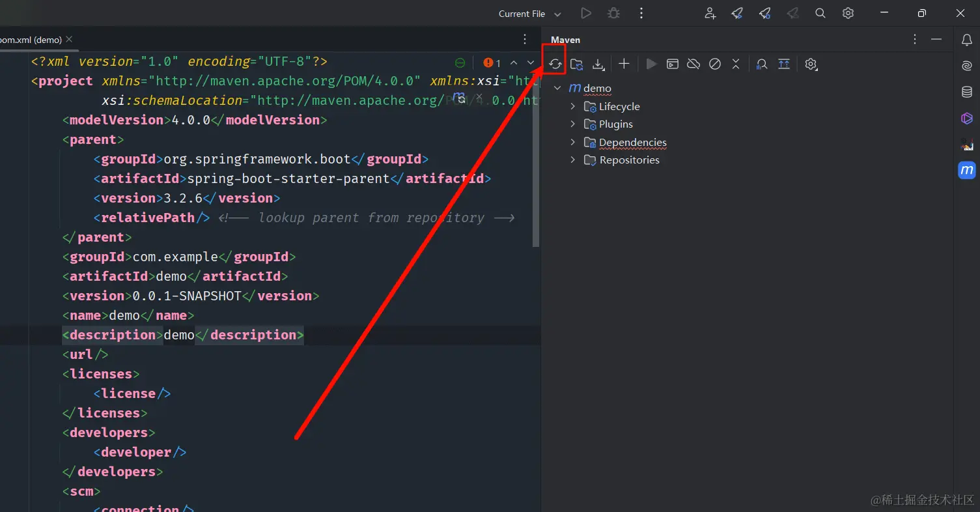The width and height of the screenshot is (980, 512).
Task: Click the description tag line
Action: (183, 335)
